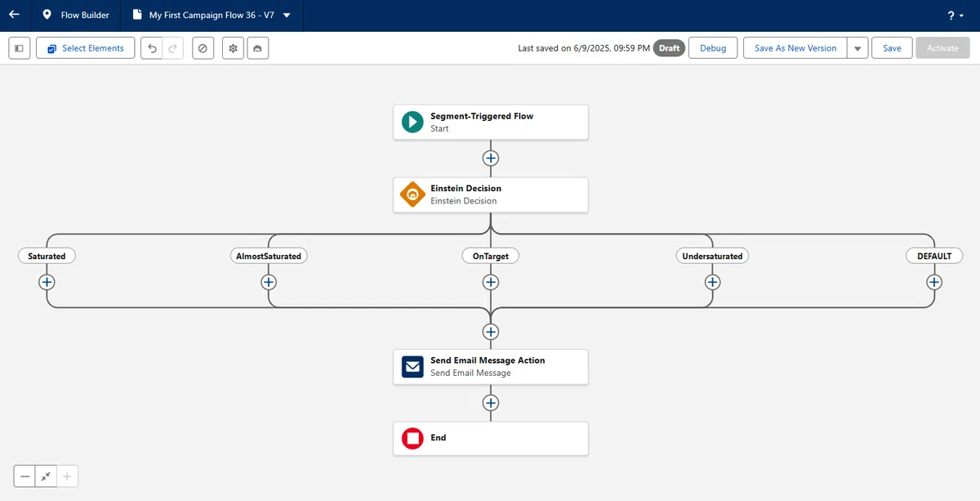Fit flow to view with the collapse icon
The image size is (980, 501).
coord(46,476)
